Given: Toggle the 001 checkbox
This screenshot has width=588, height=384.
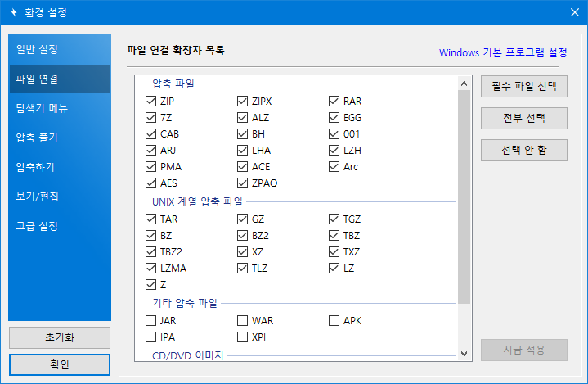Looking at the screenshot, I should click(334, 133).
